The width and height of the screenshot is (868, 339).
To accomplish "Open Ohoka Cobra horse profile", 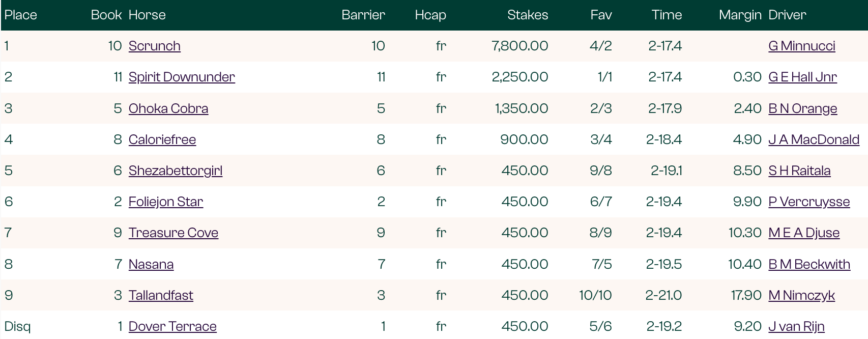I will click(x=168, y=108).
